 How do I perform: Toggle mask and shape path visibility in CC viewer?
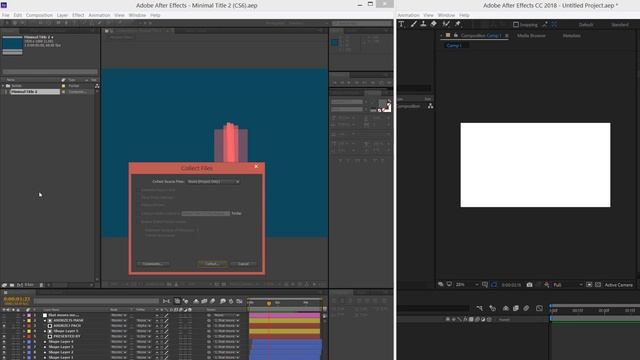pyautogui.click(x=494, y=285)
